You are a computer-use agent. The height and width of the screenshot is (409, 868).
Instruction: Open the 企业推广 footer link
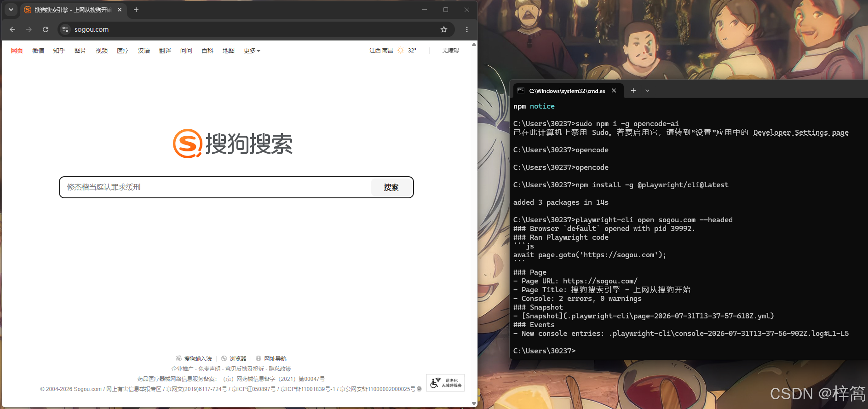(182, 369)
